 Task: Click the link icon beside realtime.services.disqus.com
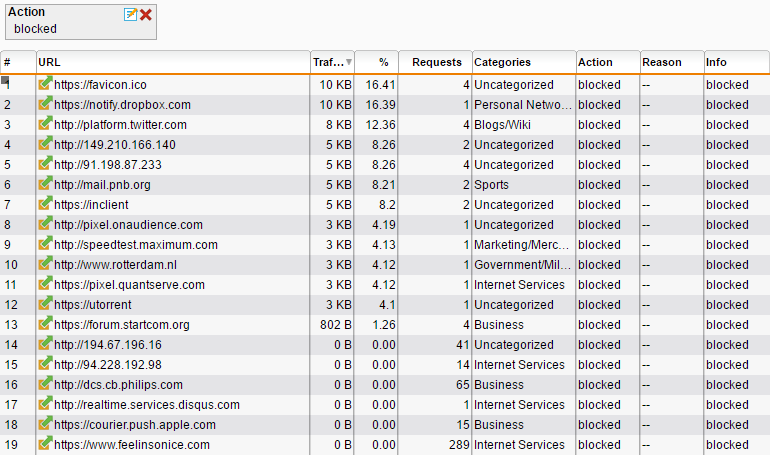pyautogui.click(x=45, y=403)
